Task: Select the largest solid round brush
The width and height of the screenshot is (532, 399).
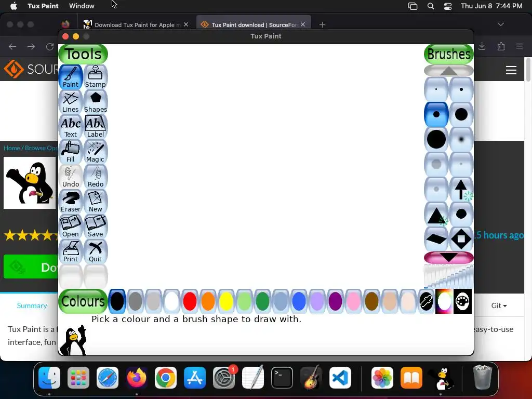Action: [x=436, y=139]
